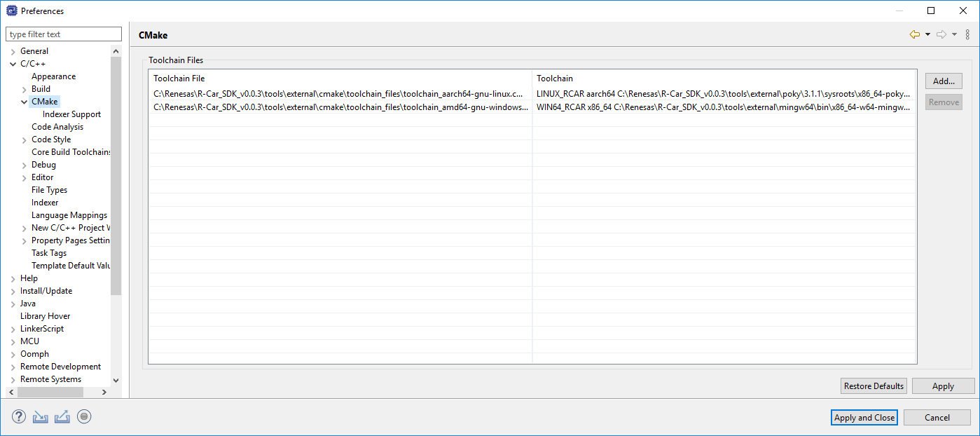Open the Help contents icon
The width and height of the screenshot is (980, 436).
pyautogui.click(x=18, y=417)
